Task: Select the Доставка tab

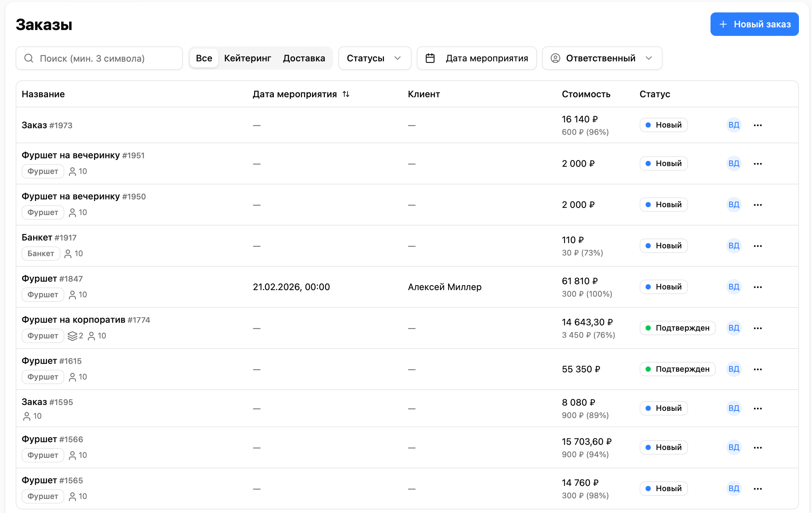Action: tap(304, 58)
